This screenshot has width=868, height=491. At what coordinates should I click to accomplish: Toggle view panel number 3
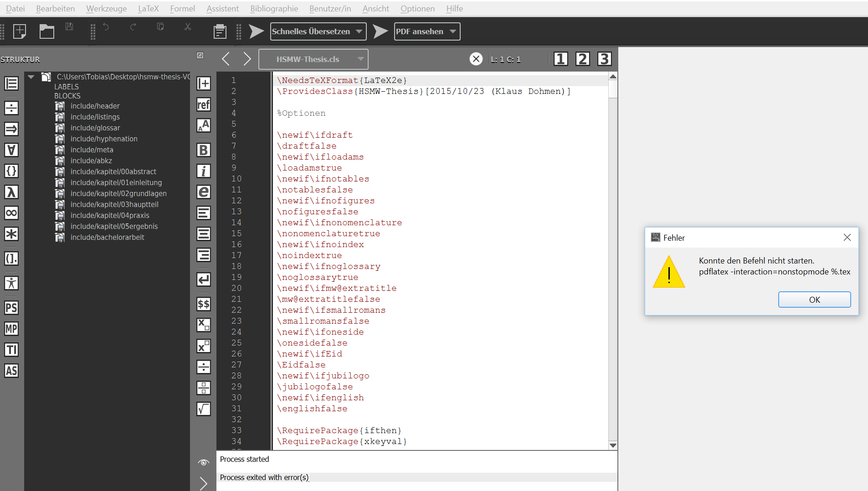coord(604,59)
